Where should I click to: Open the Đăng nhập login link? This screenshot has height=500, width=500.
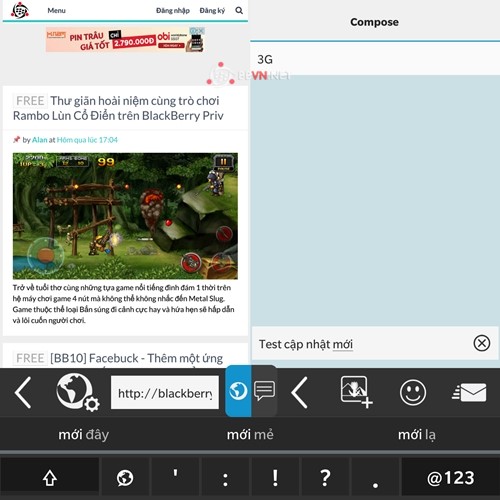pyautogui.click(x=173, y=11)
